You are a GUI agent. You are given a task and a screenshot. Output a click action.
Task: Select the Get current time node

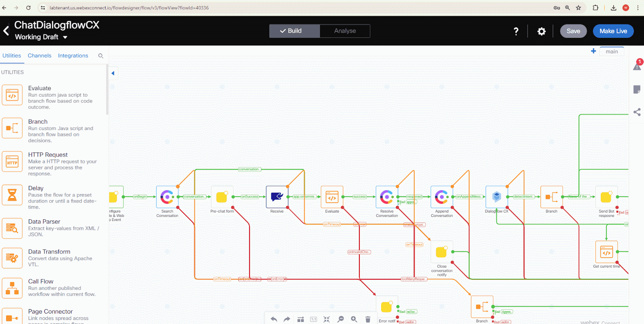click(x=606, y=252)
